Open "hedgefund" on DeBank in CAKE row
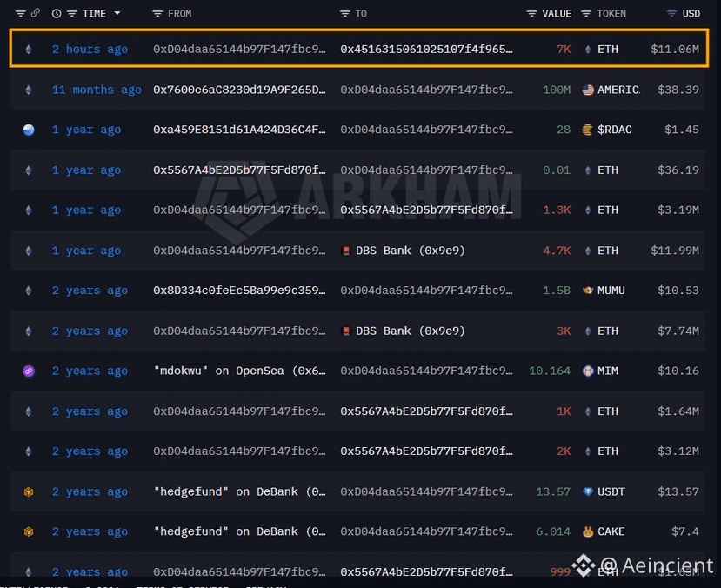The height and width of the screenshot is (588, 721). point(239,531)
